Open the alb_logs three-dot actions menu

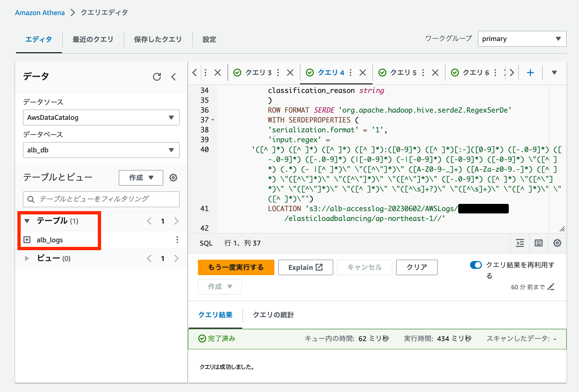(177, 240)
